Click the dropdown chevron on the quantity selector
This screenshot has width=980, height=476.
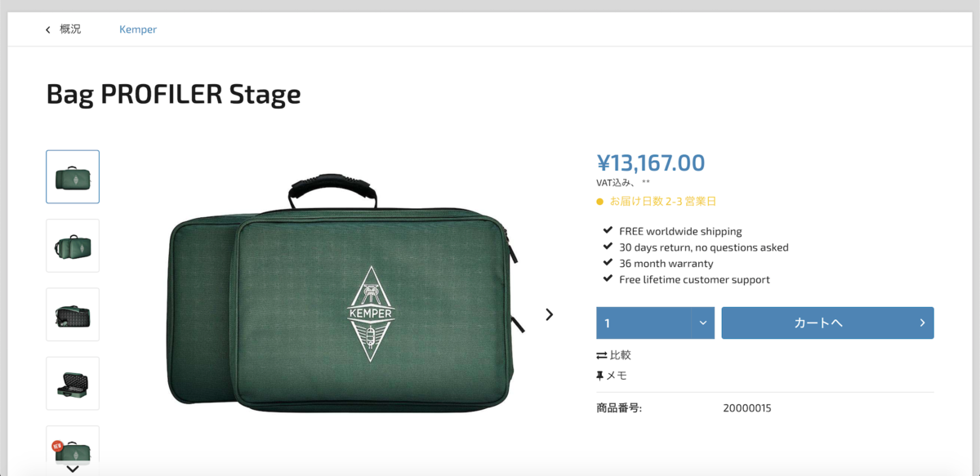(704, 323)
